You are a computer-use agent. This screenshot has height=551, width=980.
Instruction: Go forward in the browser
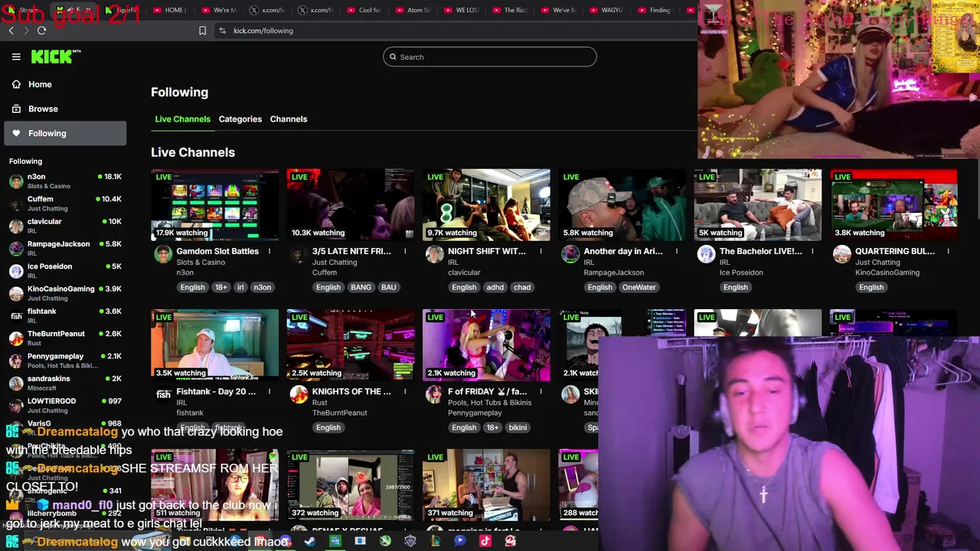pyautogui.click(x=25, y=31)
